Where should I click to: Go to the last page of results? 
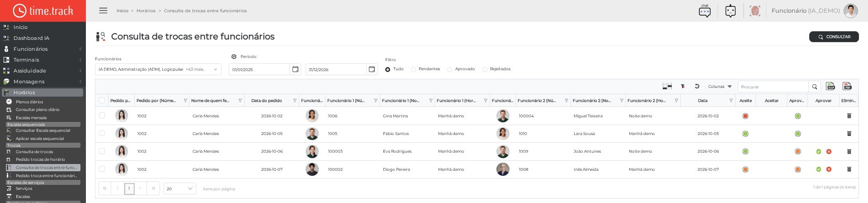(x=153, y=188)
